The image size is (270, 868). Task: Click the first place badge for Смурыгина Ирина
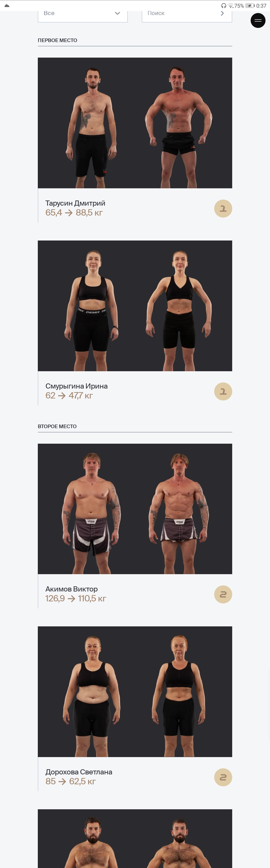pos(223,391)
